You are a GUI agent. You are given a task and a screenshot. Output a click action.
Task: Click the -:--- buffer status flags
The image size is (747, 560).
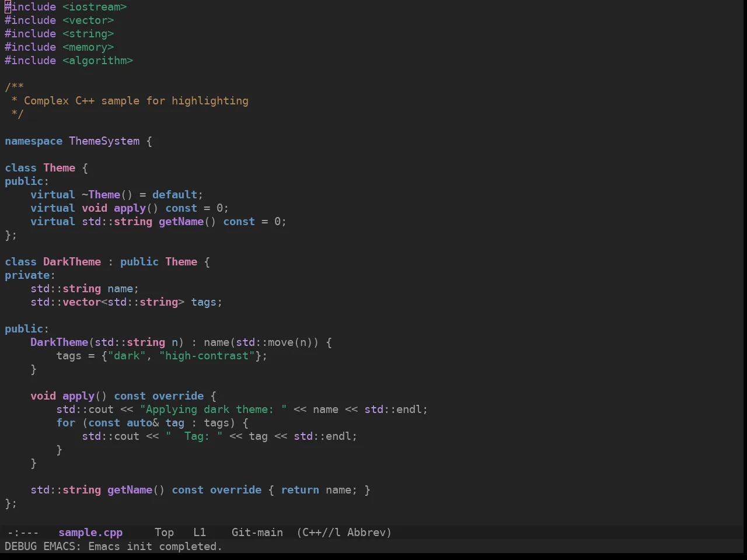(x=23, y=533)
